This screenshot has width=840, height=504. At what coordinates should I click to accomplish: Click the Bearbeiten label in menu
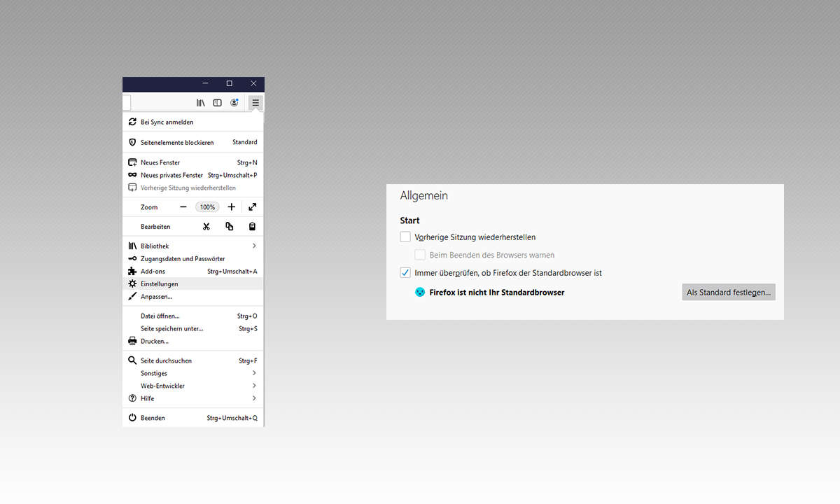tap(155, 227)
